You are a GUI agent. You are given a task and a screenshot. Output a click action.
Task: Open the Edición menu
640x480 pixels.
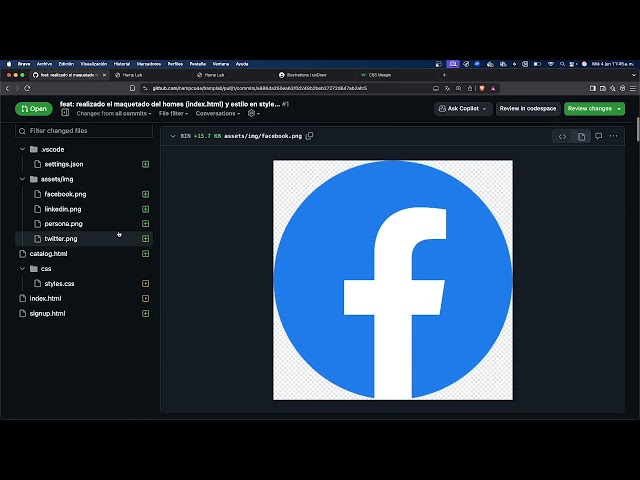click(x=66, y=64)
